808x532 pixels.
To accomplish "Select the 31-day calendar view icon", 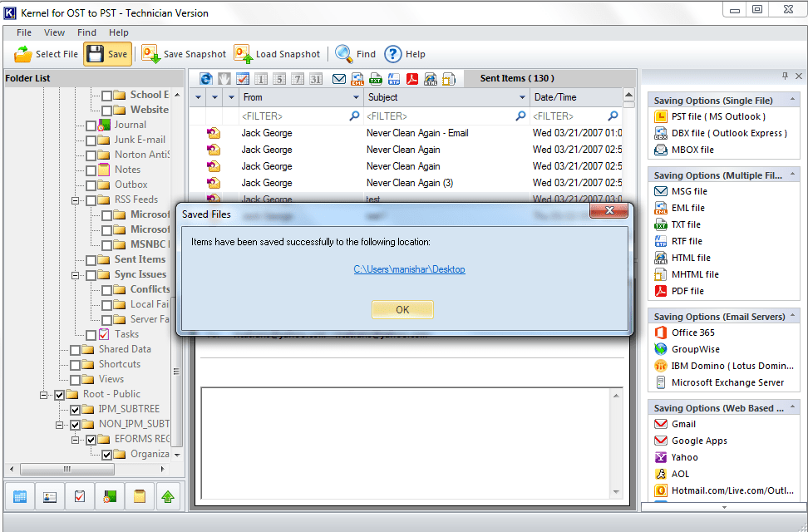I will (316, 79).
